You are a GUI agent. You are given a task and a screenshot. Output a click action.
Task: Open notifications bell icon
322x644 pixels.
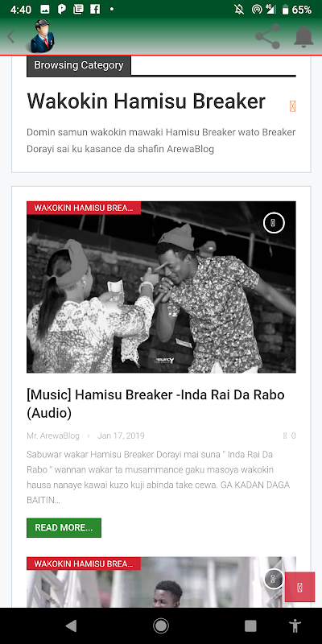[304, 36]
